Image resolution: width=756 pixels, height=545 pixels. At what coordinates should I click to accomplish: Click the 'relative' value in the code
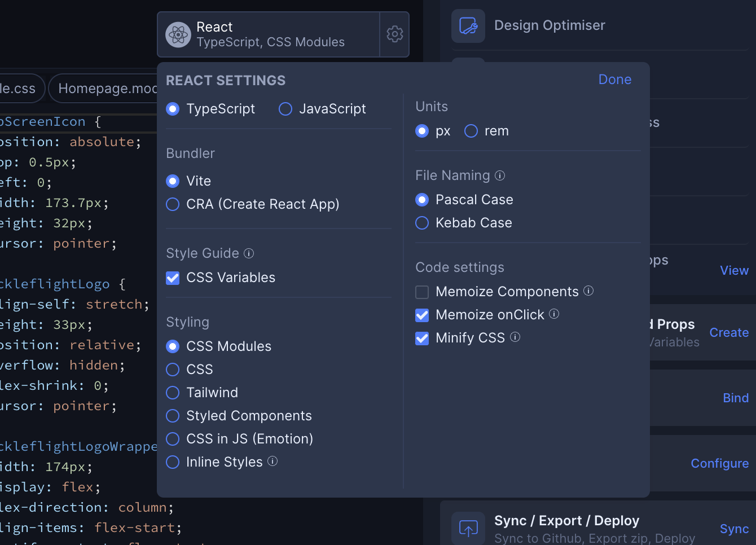coord(102,345)
